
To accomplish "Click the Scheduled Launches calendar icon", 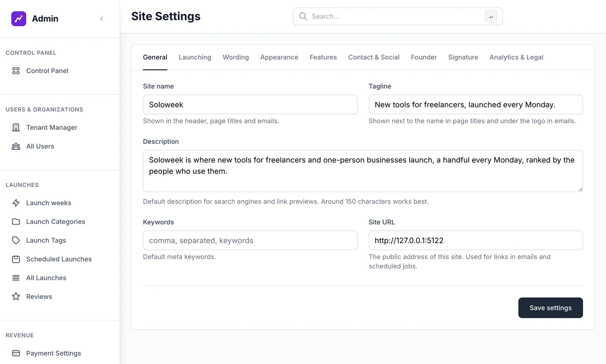I will click(x=16, y=259).
